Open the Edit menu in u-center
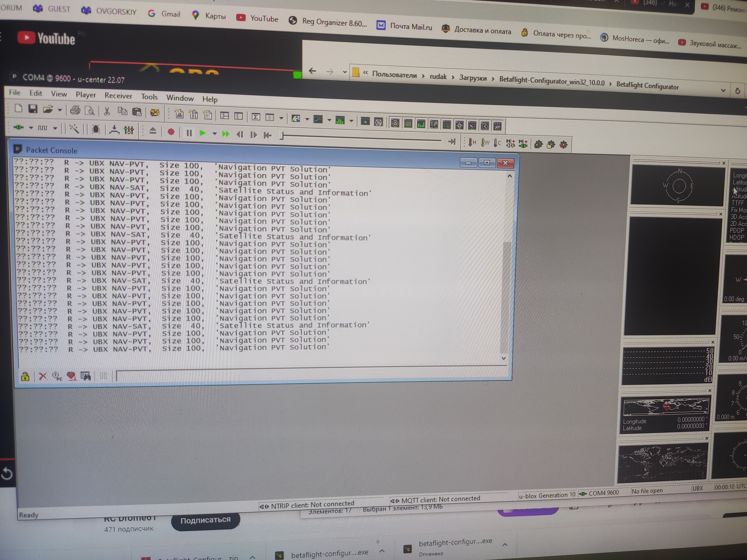747x560 pixels. coord(35,93)
